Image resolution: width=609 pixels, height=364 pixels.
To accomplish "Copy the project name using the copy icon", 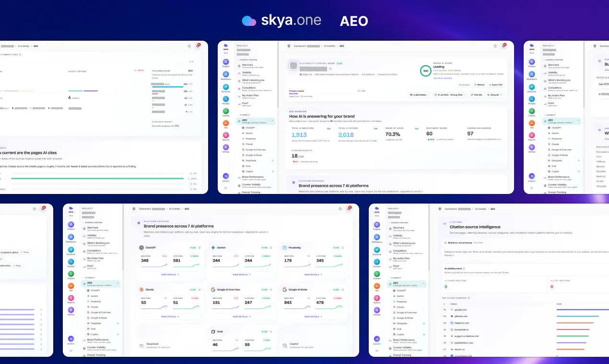I will tap(330, 68).
